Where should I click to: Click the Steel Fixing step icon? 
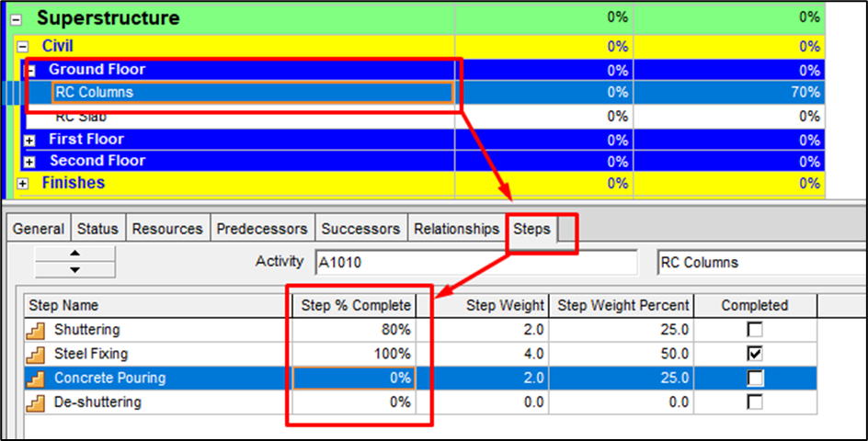37,354
